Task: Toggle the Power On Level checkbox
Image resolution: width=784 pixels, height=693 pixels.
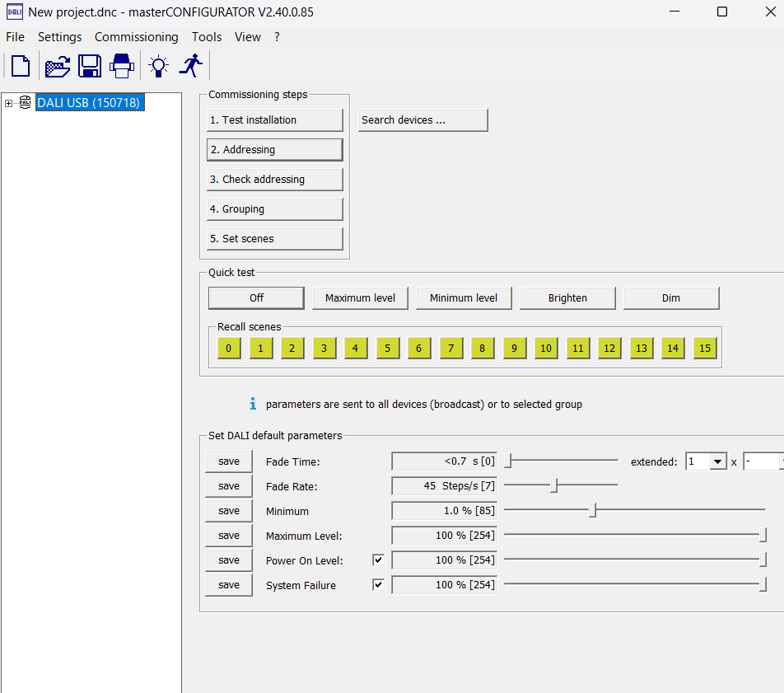Action: pyautogui.click(x=379, y=560)
